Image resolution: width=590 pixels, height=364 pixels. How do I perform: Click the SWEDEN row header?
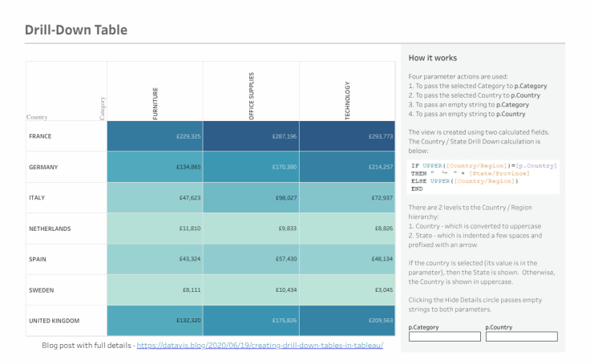[x=41, y=289]
